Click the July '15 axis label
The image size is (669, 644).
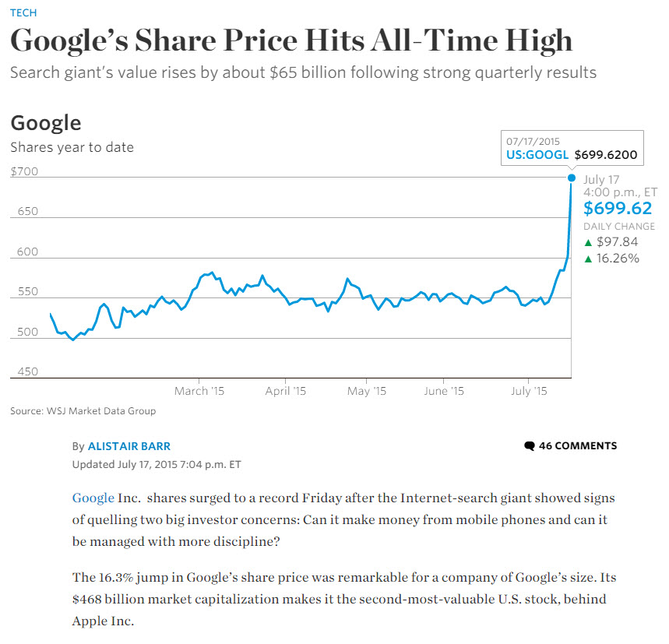pyautogui.click(x=529, y=391)
